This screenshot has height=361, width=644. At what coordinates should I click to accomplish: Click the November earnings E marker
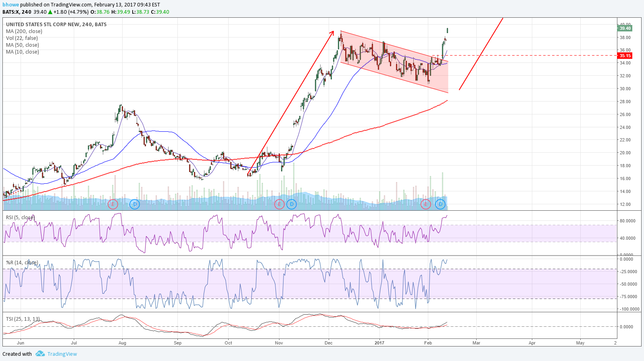(x=279, y=204)
